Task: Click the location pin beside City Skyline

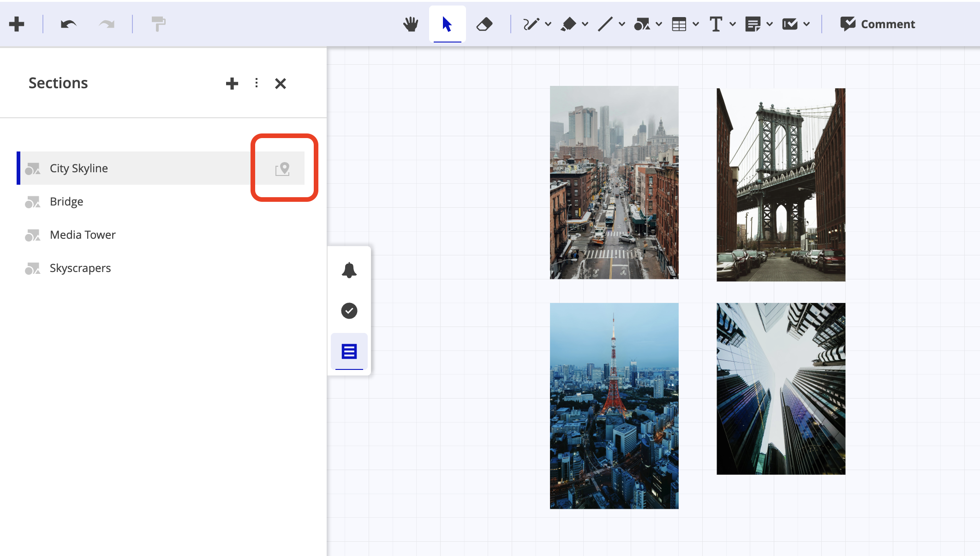Action: [282, 169]
